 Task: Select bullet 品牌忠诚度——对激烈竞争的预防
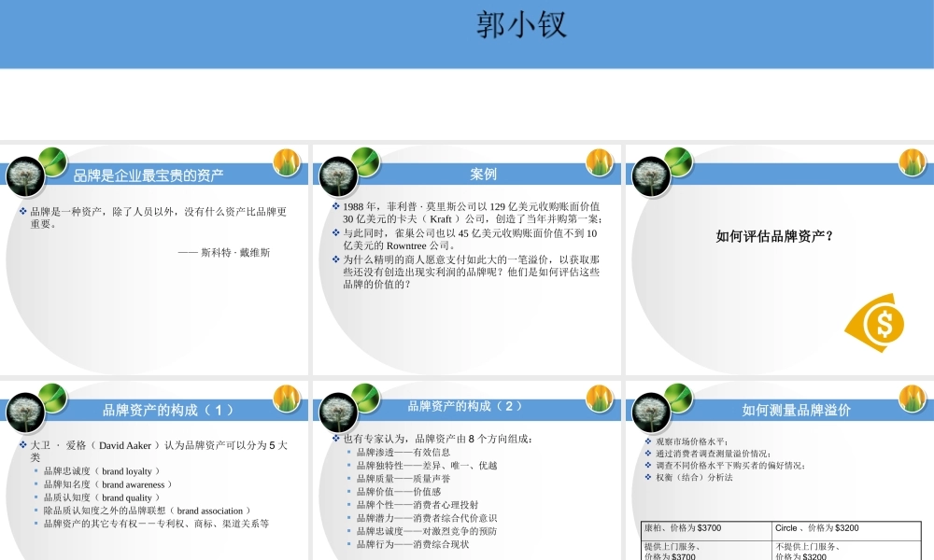427,531
